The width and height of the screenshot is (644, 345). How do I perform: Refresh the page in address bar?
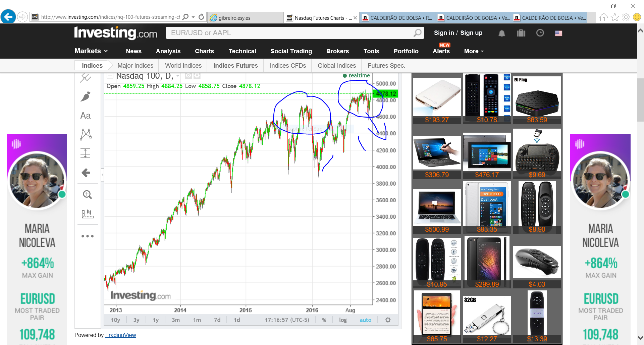point(201,17)
